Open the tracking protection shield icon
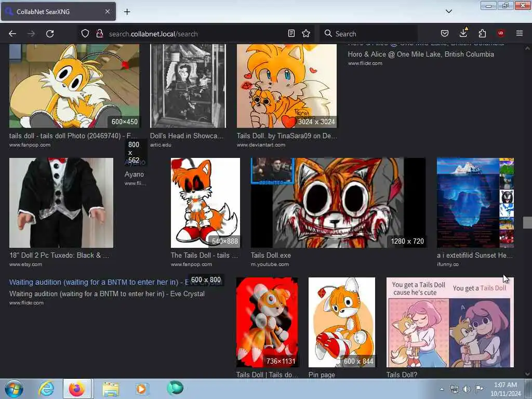The image size is (532, 399). tap(85, 34)
